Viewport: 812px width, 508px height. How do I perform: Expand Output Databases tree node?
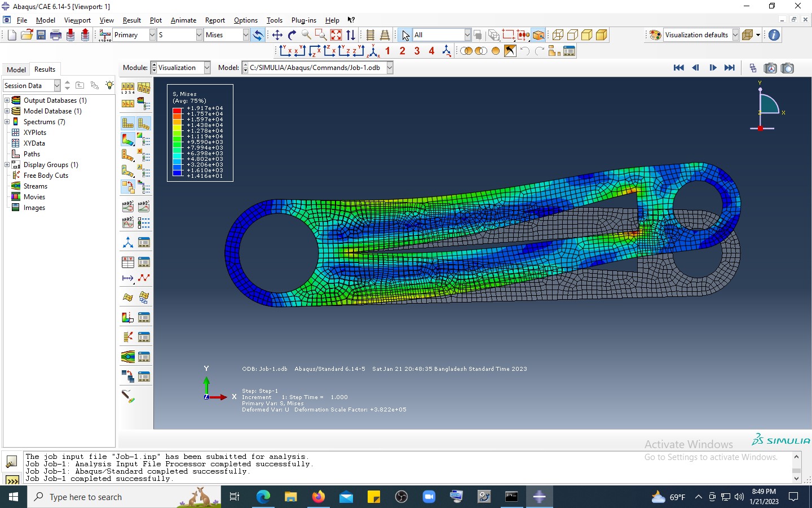click(7, 100)
